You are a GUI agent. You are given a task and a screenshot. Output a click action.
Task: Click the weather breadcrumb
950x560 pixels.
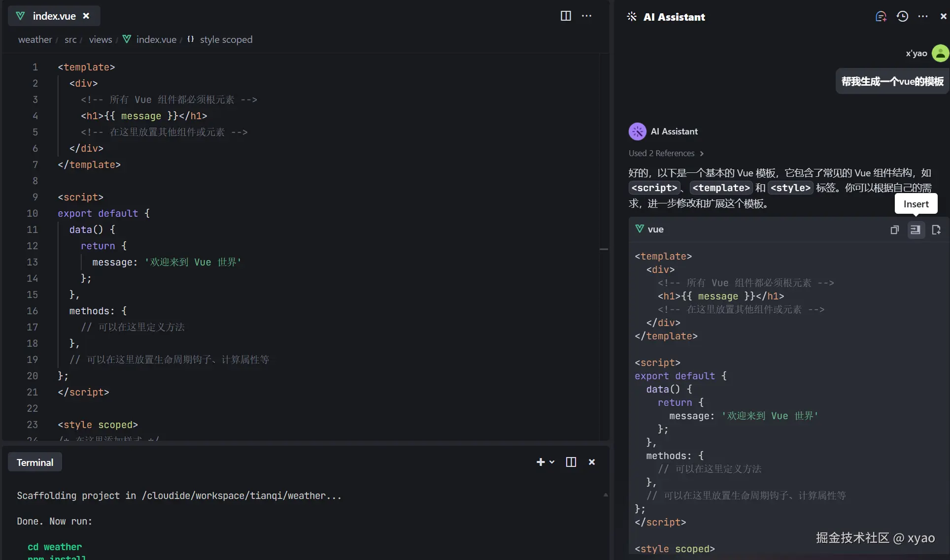tap(35, 39)
